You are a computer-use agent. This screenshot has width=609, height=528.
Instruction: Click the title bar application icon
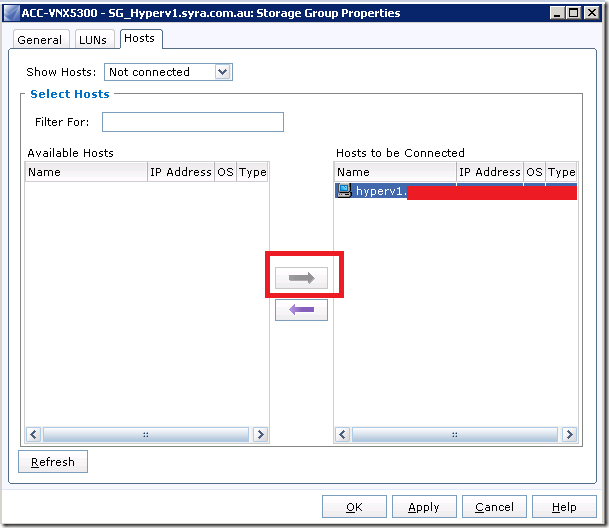click(x=12, y=13)
